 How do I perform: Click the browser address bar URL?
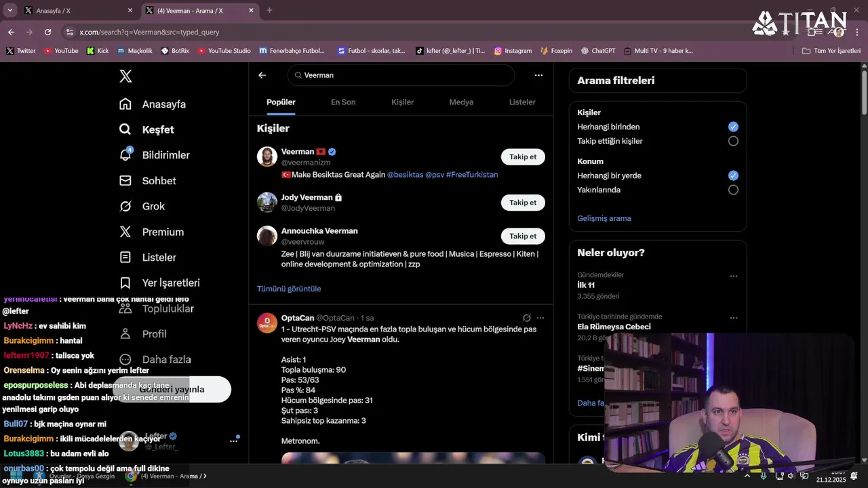[x=149, y=32]
